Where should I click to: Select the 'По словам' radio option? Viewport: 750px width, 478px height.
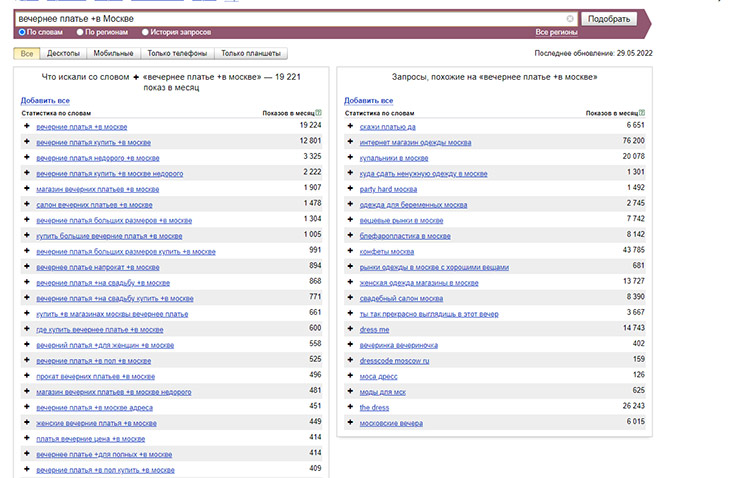coord(22,32)
